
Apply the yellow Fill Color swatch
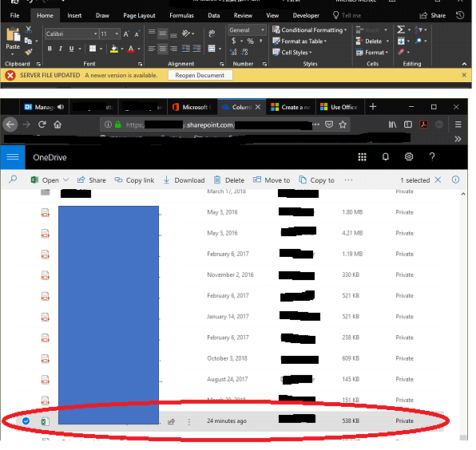click(x=114, y=49)
